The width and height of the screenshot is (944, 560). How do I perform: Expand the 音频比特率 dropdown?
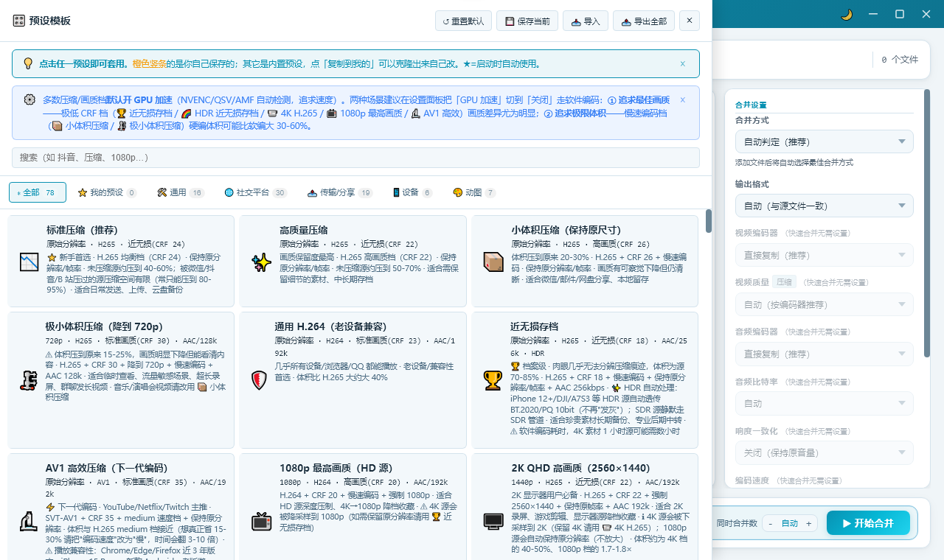tap(825, 404)
